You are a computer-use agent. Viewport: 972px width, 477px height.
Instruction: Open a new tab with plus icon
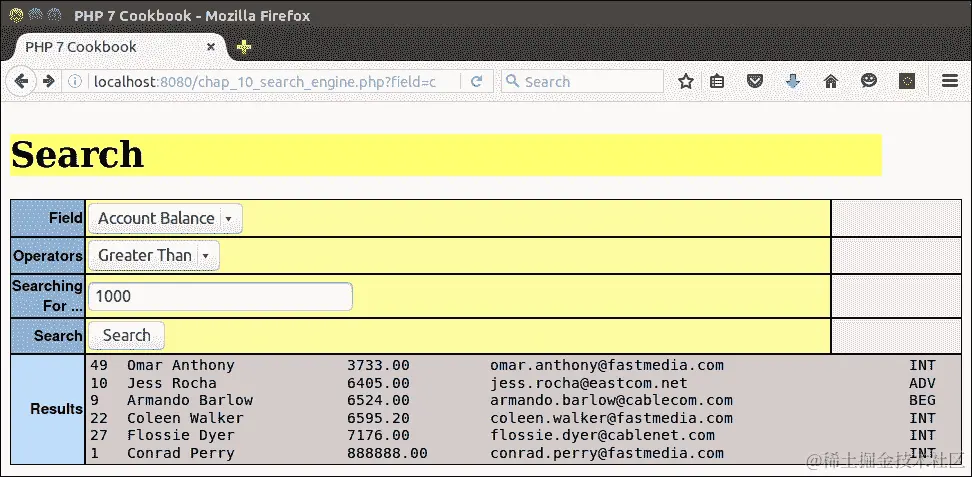coord(244,47)
